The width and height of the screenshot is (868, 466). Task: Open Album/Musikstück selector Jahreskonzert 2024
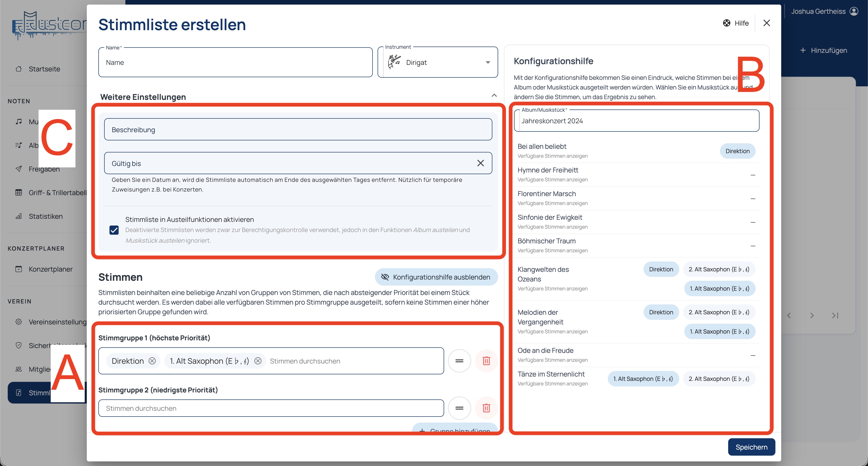636,121
